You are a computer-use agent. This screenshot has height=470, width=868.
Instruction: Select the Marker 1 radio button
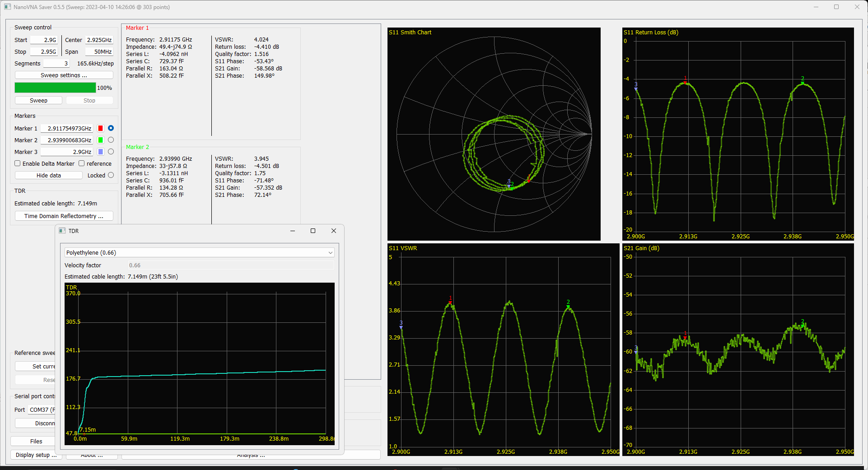[x=111, y=128]
